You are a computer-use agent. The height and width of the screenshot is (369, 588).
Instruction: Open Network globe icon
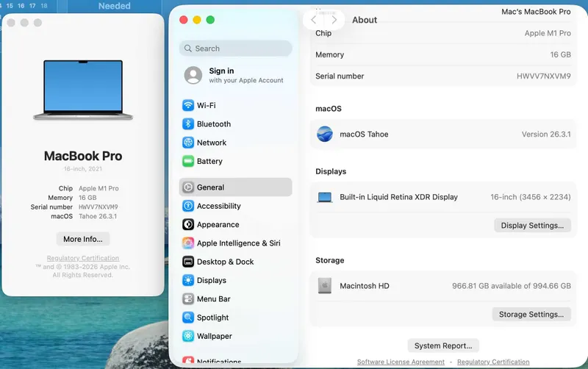click(x=188, y=143)
